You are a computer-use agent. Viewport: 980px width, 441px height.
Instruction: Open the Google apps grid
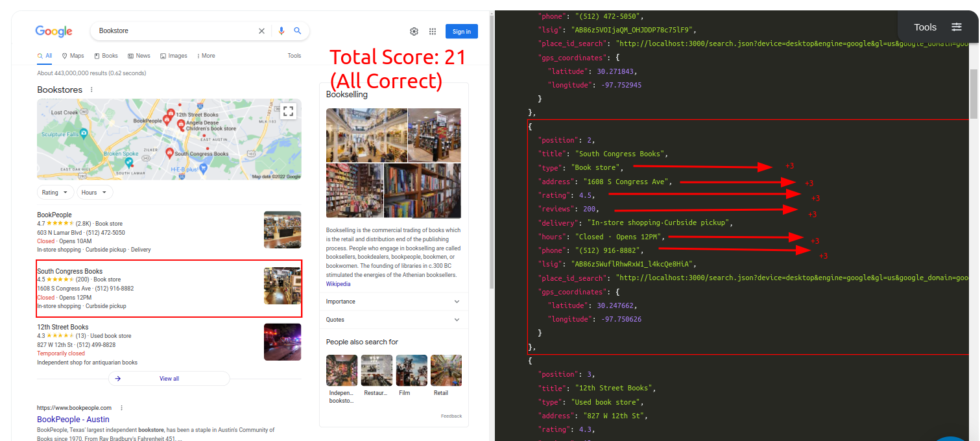tap(433, 31)
